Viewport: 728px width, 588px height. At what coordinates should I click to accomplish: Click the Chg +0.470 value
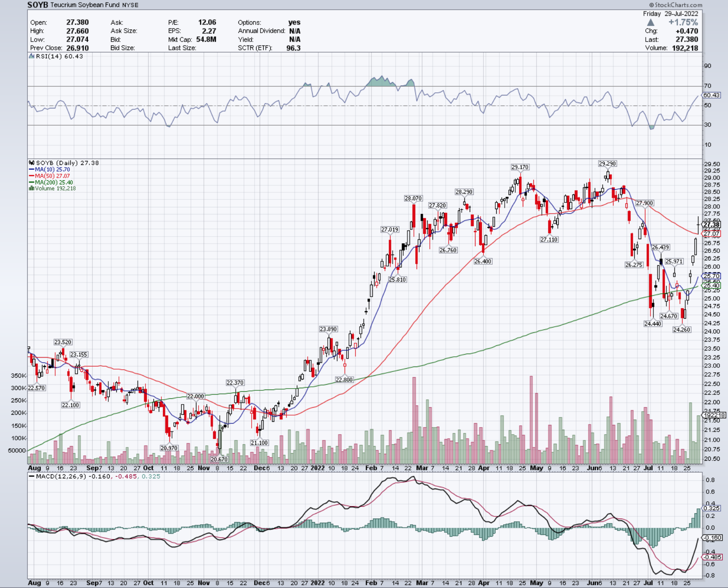pos(687,31)
